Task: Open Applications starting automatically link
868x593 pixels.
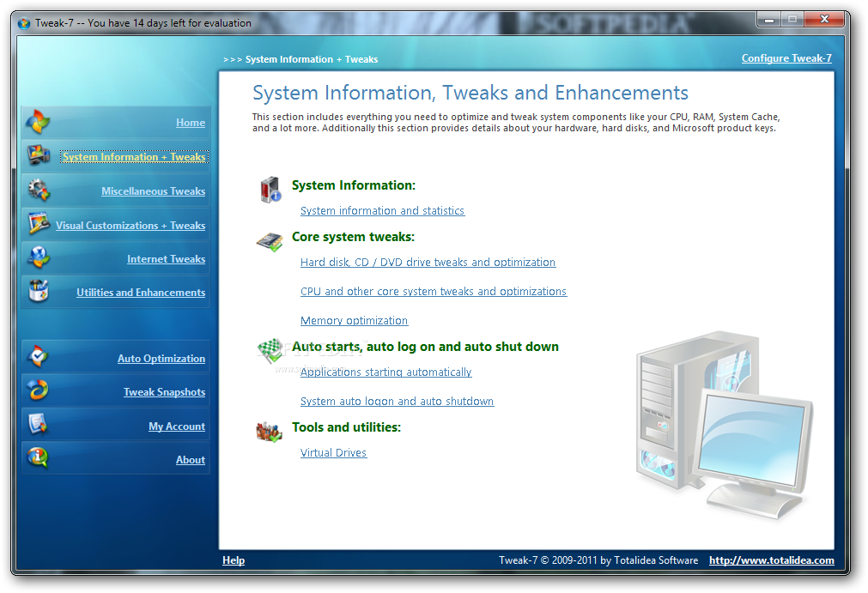Action: coord(385,372)
